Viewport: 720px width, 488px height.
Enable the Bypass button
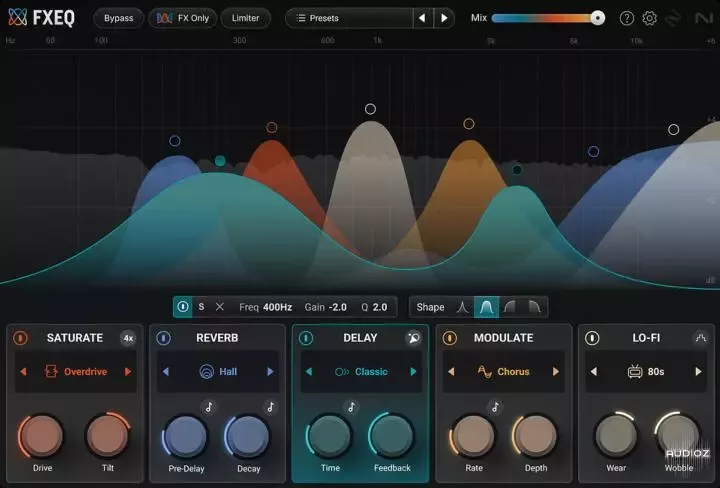pyautogui.click(x=118, y=18)
